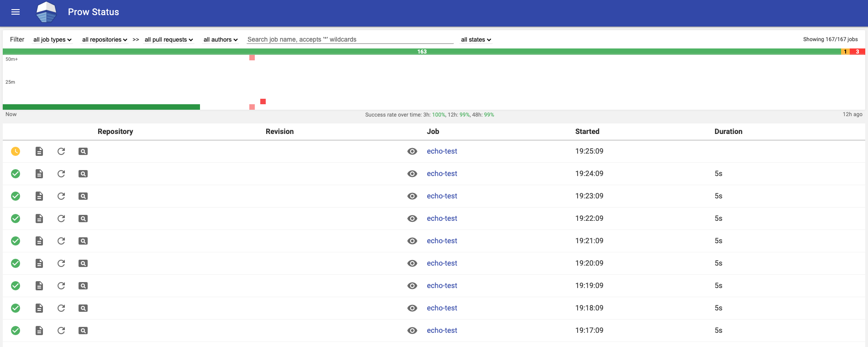Toggle eye icon for the 19:25:09 echo-test
The height and width of the screenshot is (347, 868).
click(412, 151)
